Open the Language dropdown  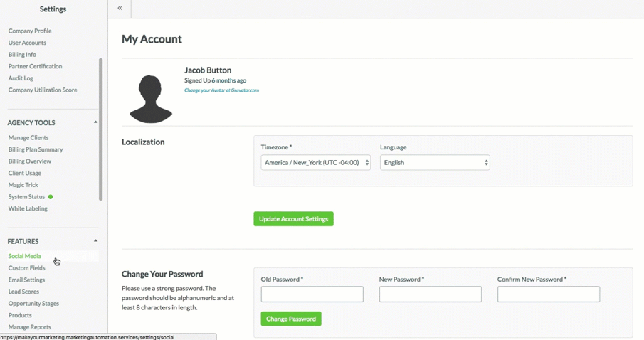pos(434,163)
